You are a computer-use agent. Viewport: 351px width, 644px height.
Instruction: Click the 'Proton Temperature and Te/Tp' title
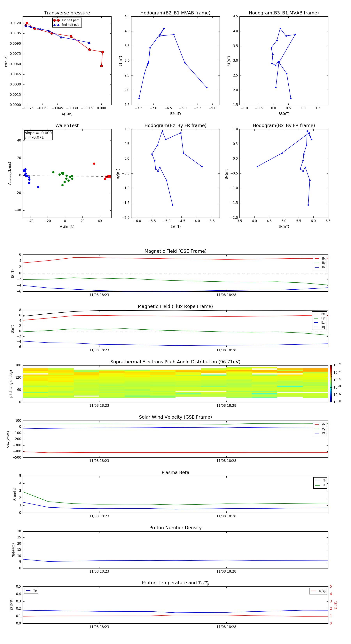tap(175, 583)
